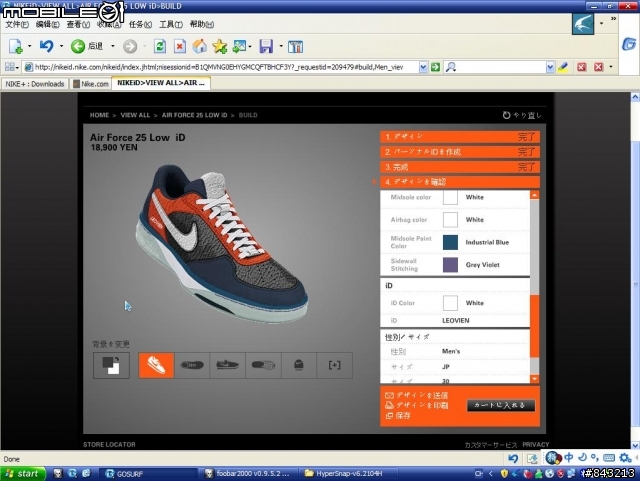Click the send design envelope link

(x=416, y=395)
